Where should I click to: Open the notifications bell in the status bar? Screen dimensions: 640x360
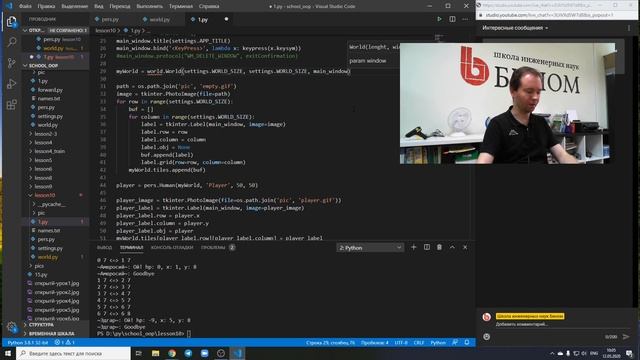coord(467,342)
